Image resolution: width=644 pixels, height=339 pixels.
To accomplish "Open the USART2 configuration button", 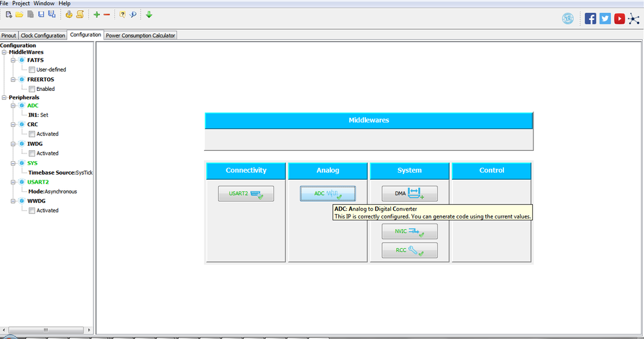I will 246,194.
